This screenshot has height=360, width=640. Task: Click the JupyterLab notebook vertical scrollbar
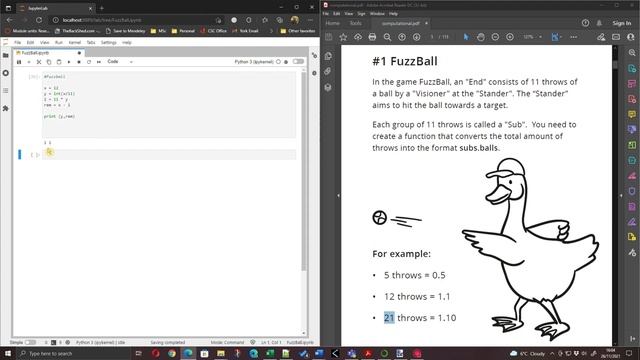(304, 171)
